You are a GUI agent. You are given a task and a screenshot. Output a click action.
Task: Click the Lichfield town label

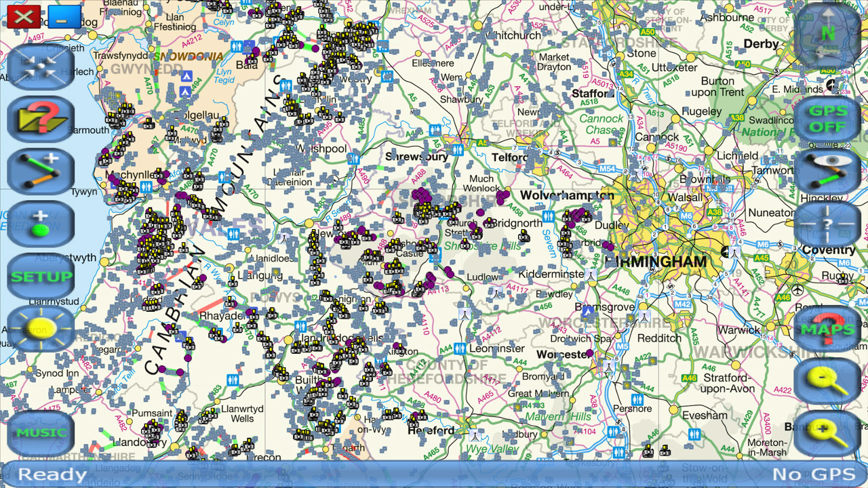737,155
